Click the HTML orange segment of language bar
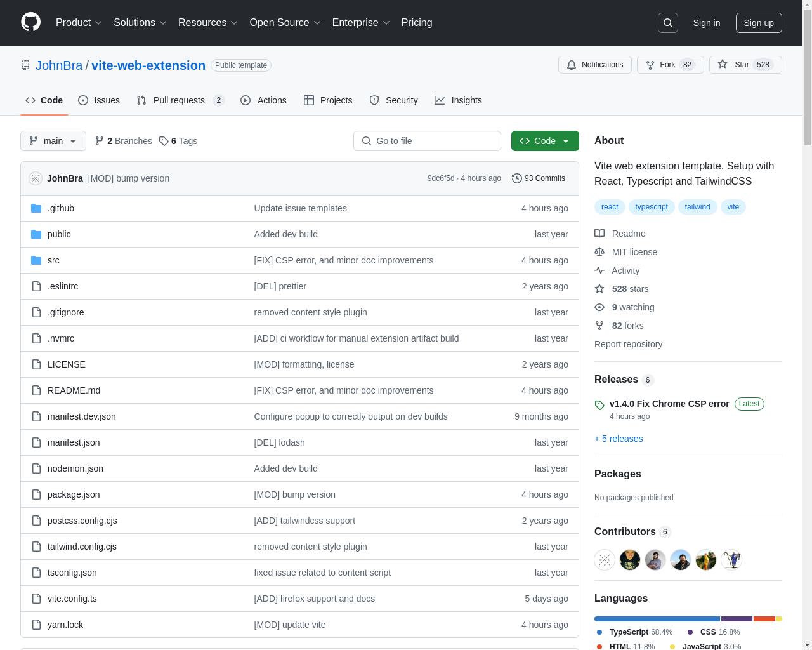The width and height of the screenshot is (812, 650). click(764, 619)
